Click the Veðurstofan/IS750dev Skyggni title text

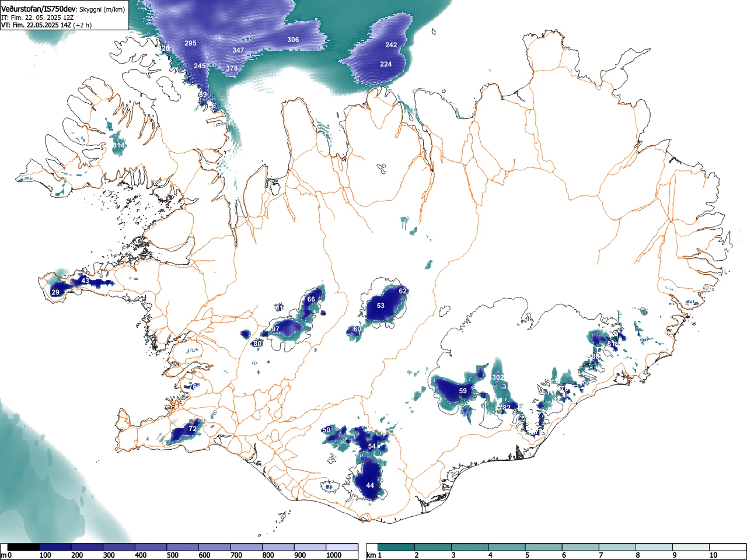point(63,9)
